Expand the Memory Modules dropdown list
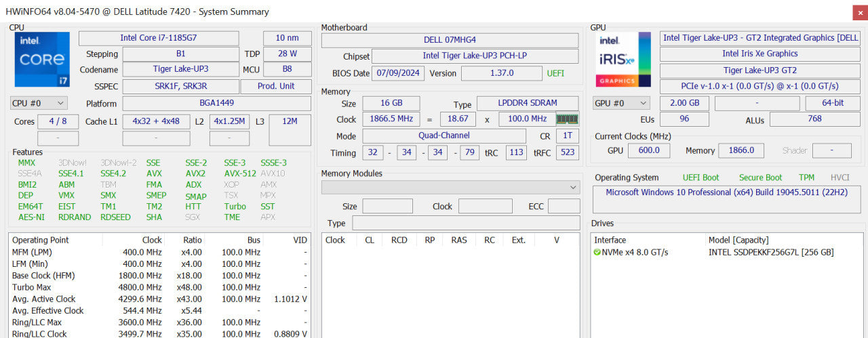 coord(451,187)
